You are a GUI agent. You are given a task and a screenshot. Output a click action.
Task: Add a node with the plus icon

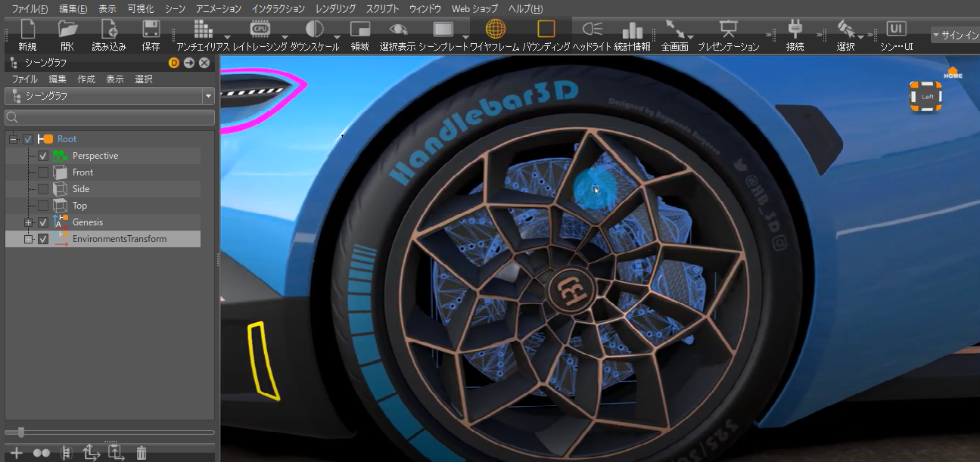[16, 452]
